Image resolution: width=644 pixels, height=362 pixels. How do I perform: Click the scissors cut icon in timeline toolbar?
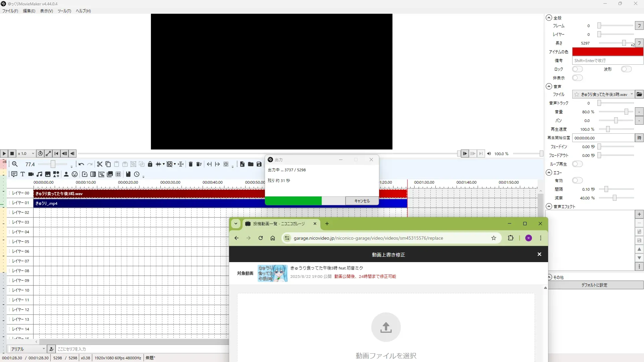[x=100, y=164]
